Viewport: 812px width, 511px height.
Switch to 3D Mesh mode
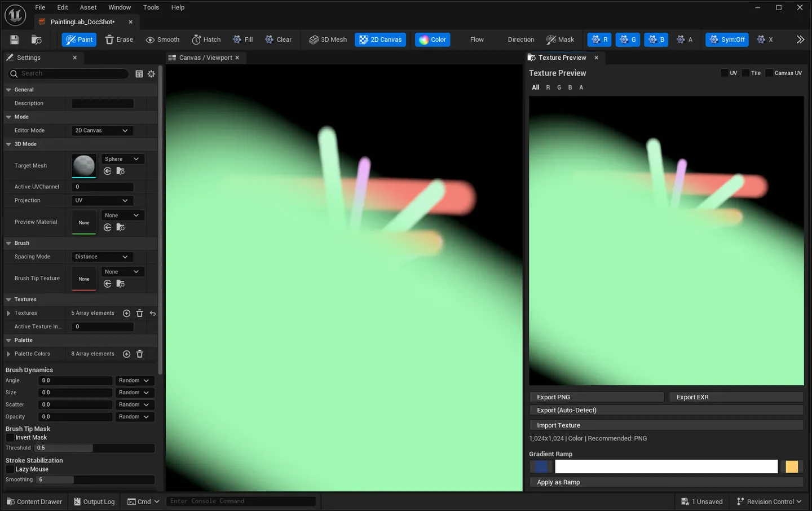(328, 39)
